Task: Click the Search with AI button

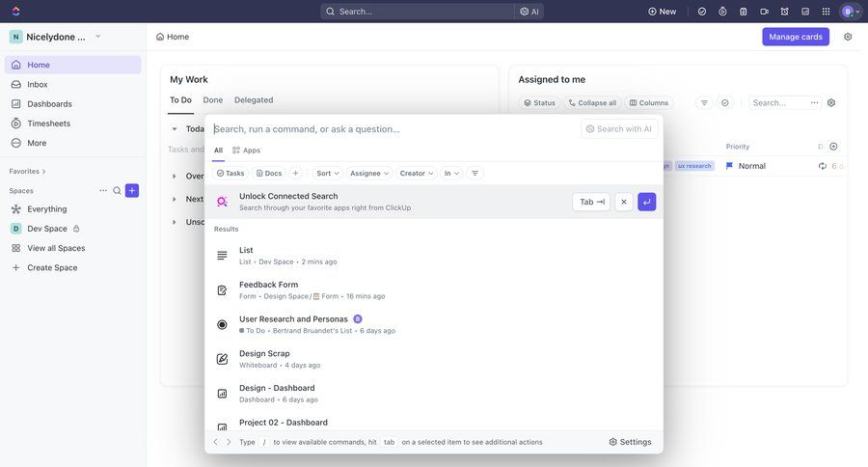Action: click(x=619, y=128)
